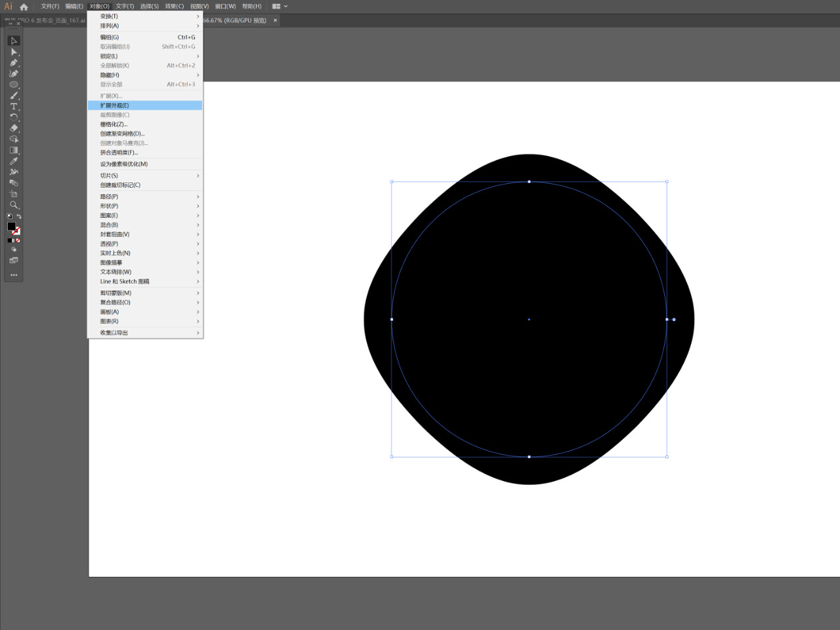
Task: Set paint to None using red-slash button
Action: click(18, 240)
